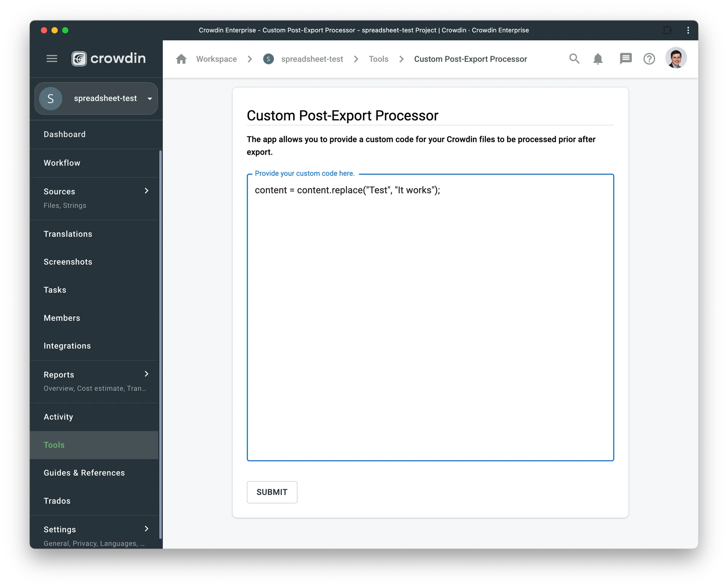Expand the Settings submenu chevron

tap(147, 528)
